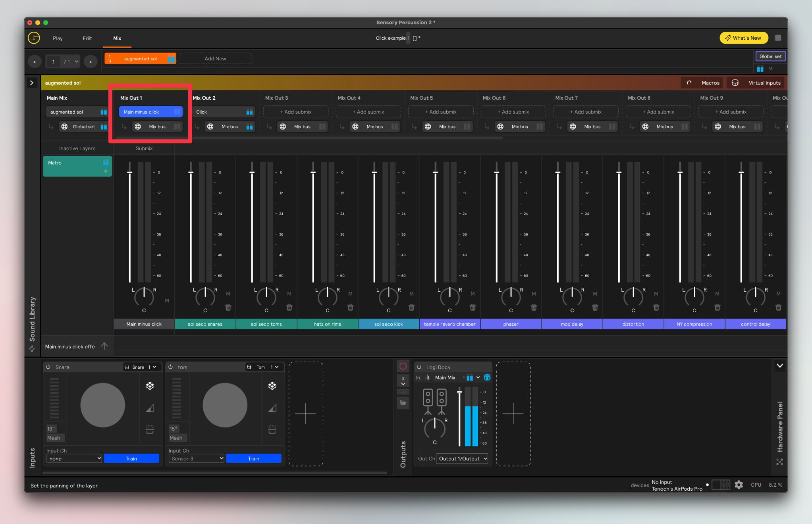This screenshot has width=812, height=524.
Task: Click the mod delay channel fader handle
Action: [x=557, y=172]
